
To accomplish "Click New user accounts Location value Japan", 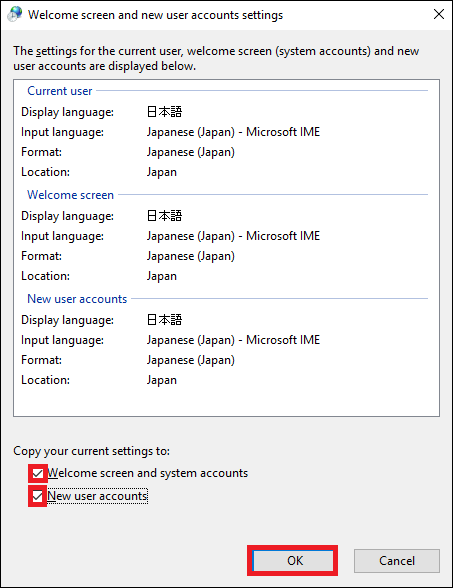I will (x=162, y=380).
